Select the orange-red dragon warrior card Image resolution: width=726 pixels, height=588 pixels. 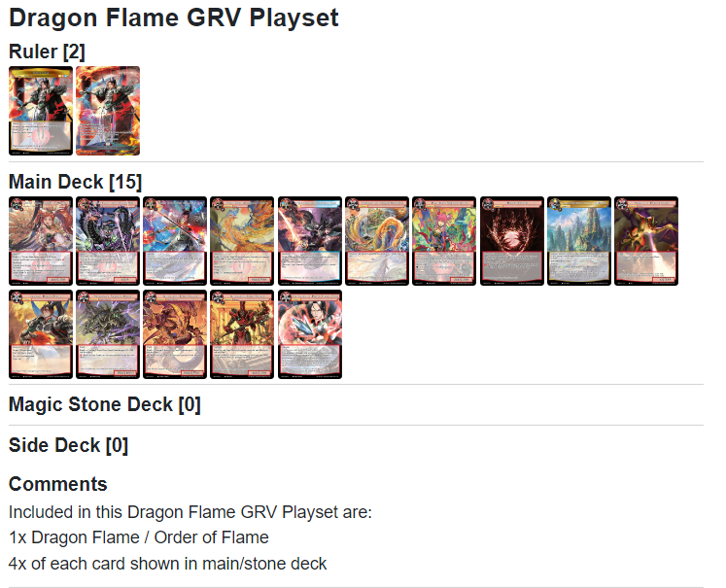tap(175, 334)
